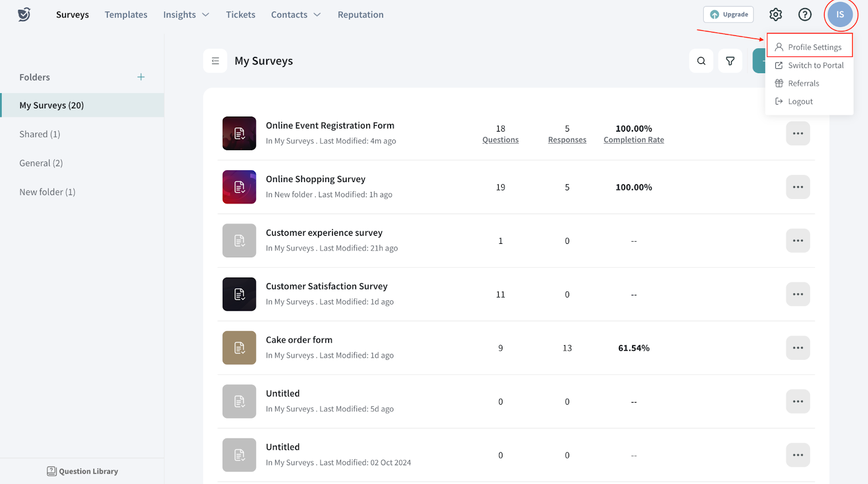Open the survey filter funnel icon
The width and height of the screenshot is (868, 484).
730,61
